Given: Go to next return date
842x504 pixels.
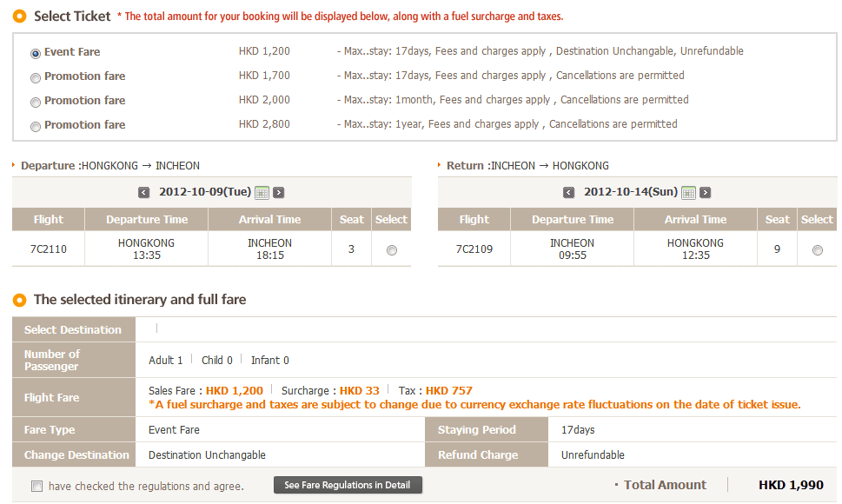Looking at the screenshot, I should coord(706,193).
